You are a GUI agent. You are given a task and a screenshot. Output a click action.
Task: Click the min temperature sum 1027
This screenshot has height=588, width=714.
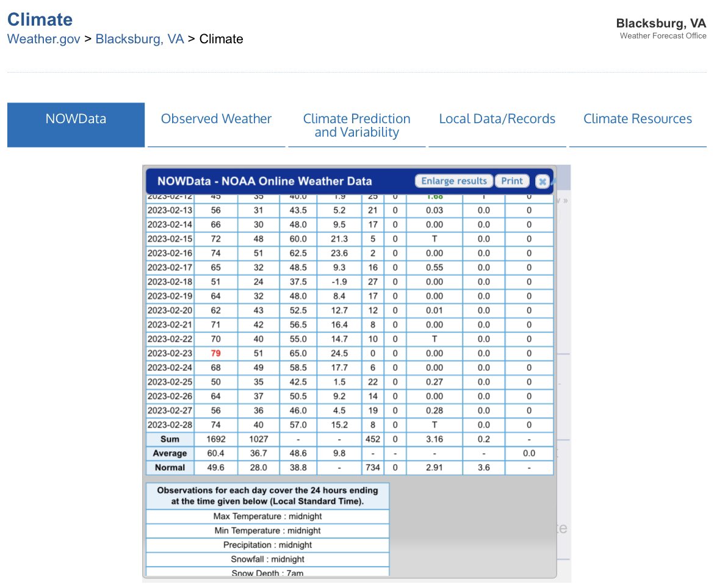259,439
